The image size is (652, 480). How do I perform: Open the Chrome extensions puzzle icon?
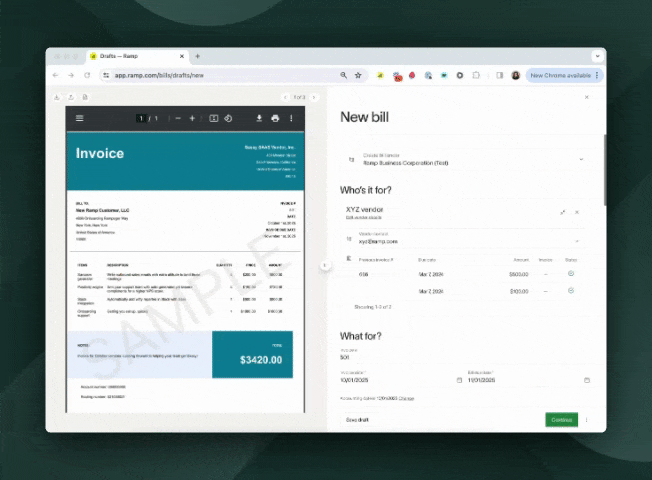476,75
